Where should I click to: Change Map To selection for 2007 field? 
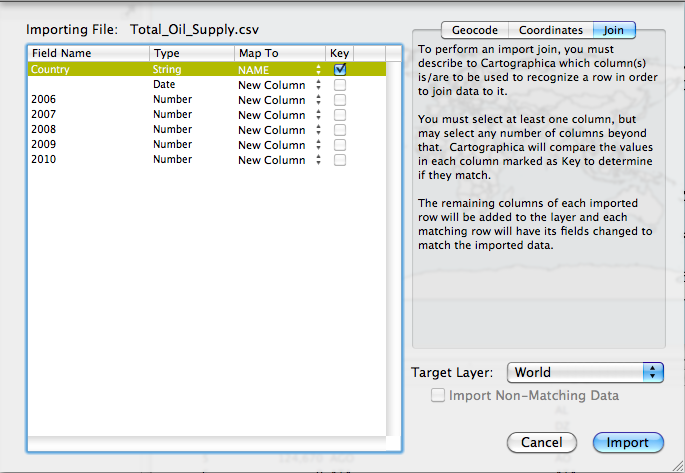tap(279, 115)
